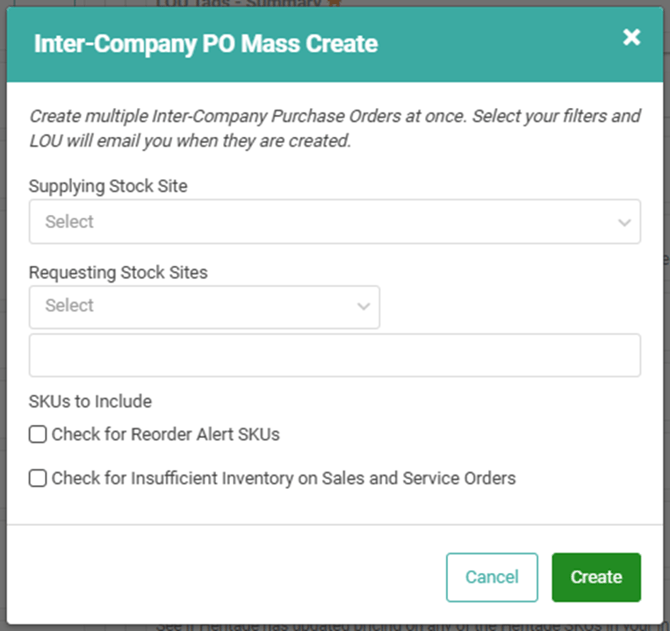Open the Requesting Stock Sites select box
Viewport: 670px width, 631px height.
pyautogui.click(x=204, y=306)
